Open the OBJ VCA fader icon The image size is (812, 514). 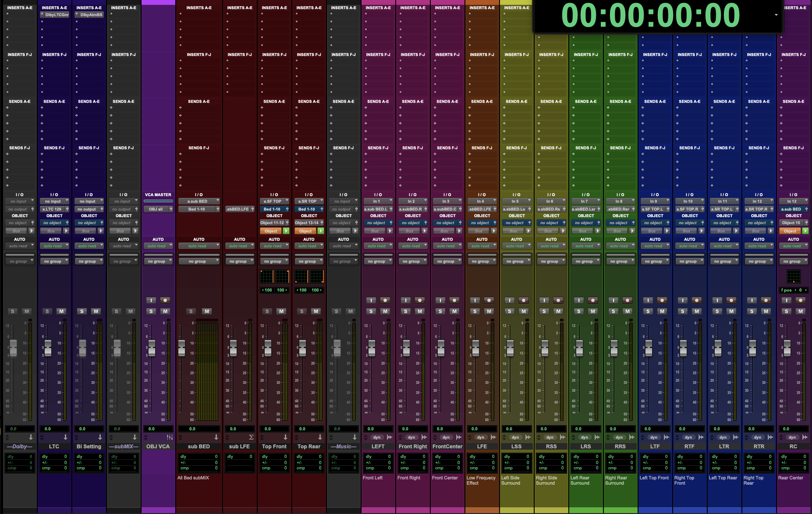tap(170, 437)
